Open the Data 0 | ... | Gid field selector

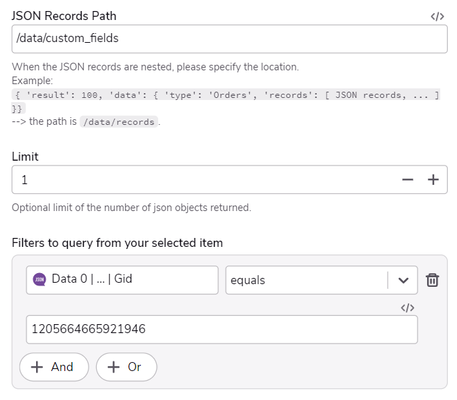coord(122,280)
